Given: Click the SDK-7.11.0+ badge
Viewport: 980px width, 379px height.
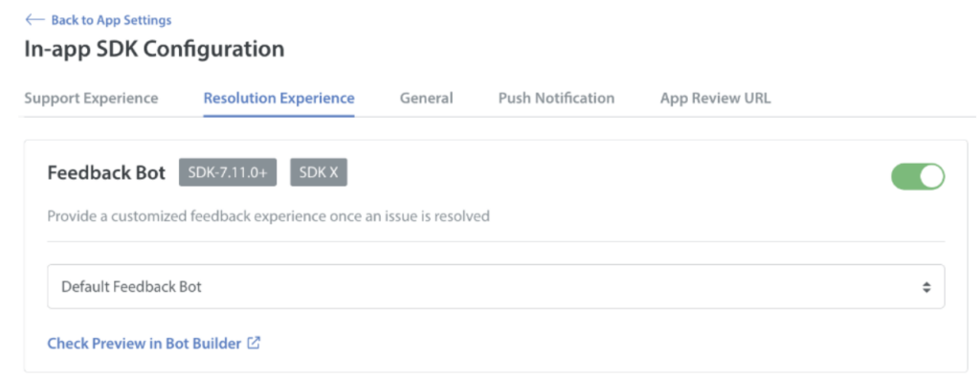Looking at the screenshot, I should click(x=228, y=173).
